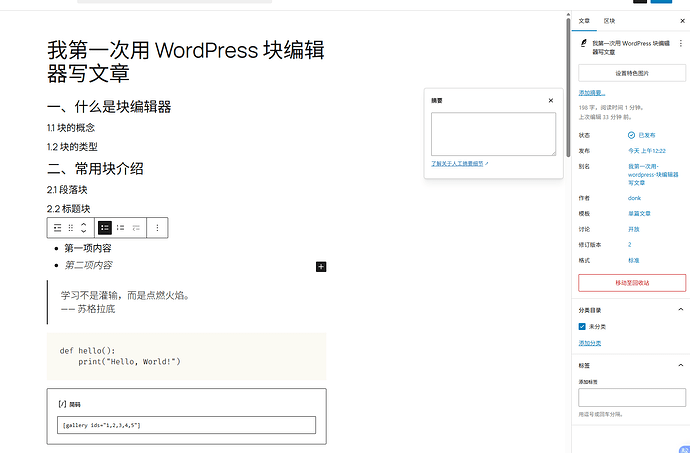The height and width of the screenshot is (453, 690).
Task: Open the list block type switcher icon
Action: coord(57,228)
